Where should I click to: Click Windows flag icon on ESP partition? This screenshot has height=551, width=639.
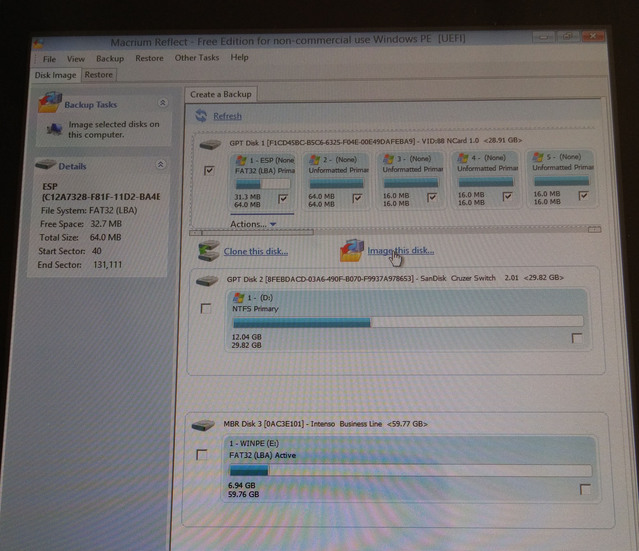point(241,160)
